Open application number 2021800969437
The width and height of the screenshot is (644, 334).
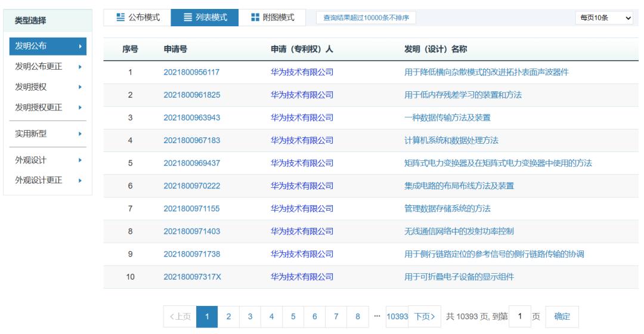click(192, 163)
